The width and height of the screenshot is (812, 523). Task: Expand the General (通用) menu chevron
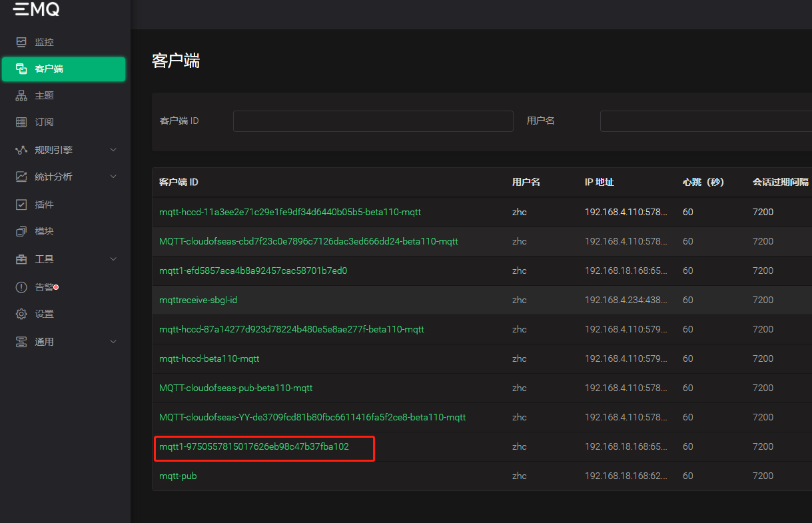[113, 342]
